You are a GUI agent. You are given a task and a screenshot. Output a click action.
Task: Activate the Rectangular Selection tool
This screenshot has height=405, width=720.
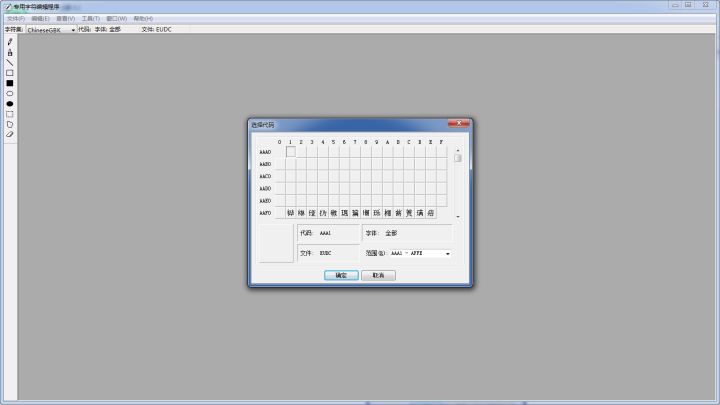pyautogui.click(x=10, y=113)
